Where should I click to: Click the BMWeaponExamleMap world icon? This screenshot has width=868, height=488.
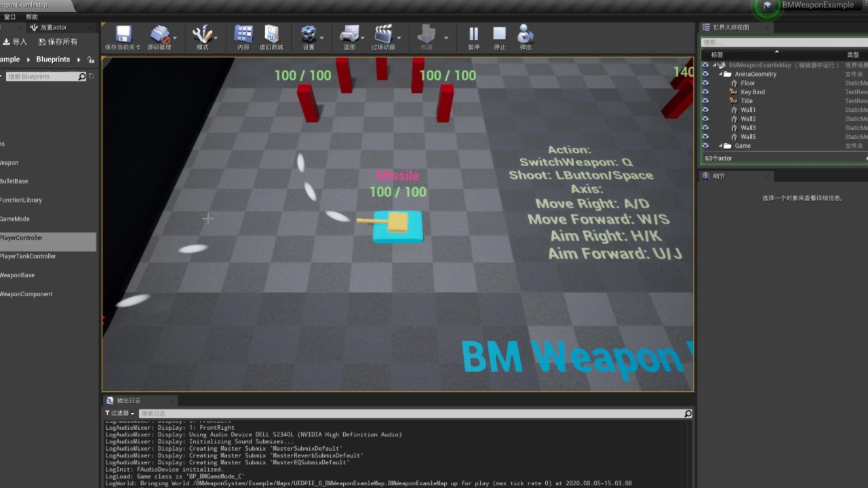coord(722,65)
